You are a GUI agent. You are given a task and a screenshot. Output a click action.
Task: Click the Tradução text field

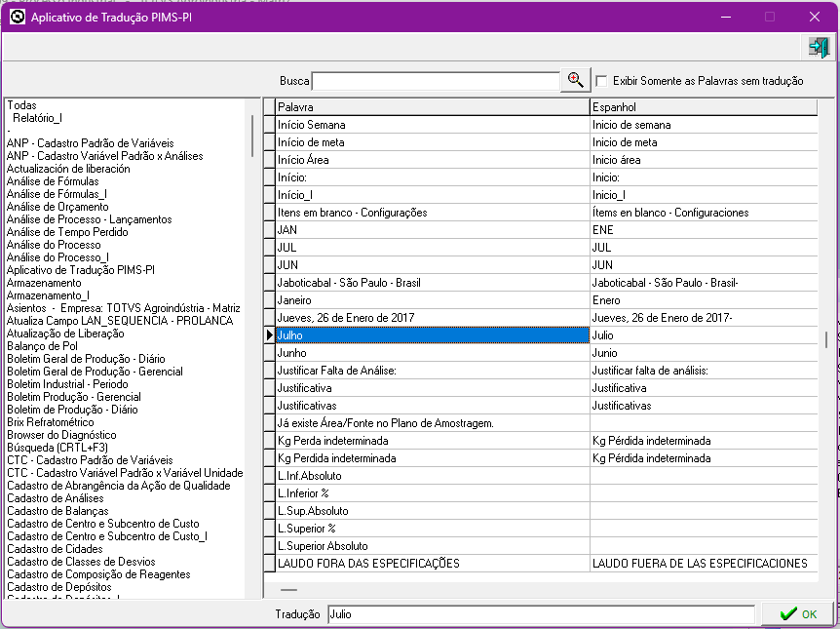click(x=541, y=614)
